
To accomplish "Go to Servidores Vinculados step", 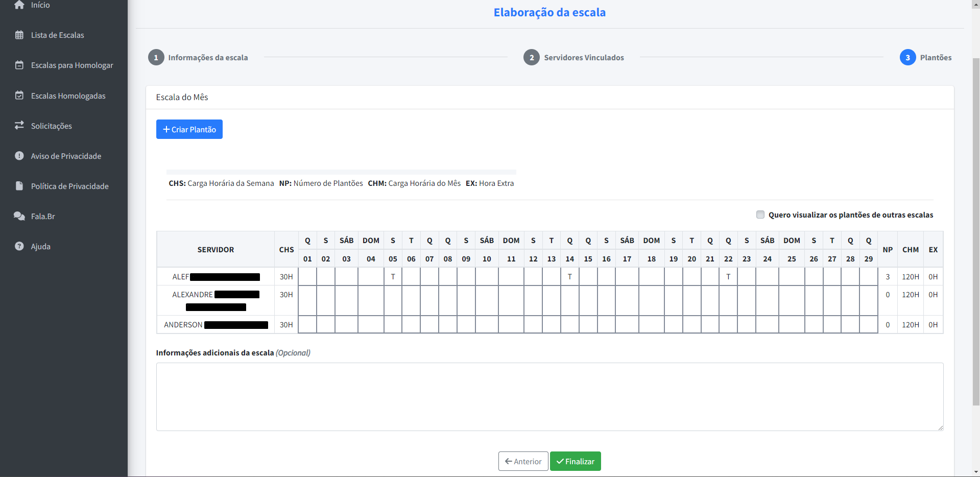I will click(x=584, y=58).
